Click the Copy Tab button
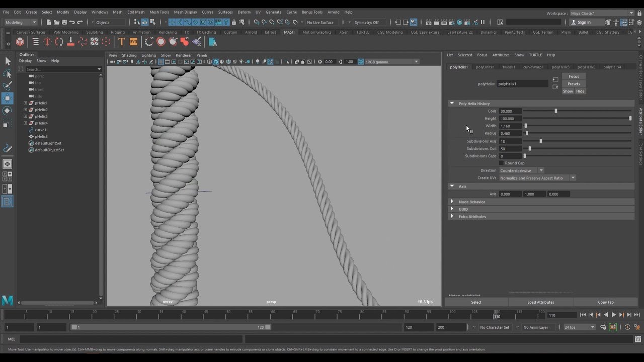The height and width of the screenshot is (362, 644). 606,302
